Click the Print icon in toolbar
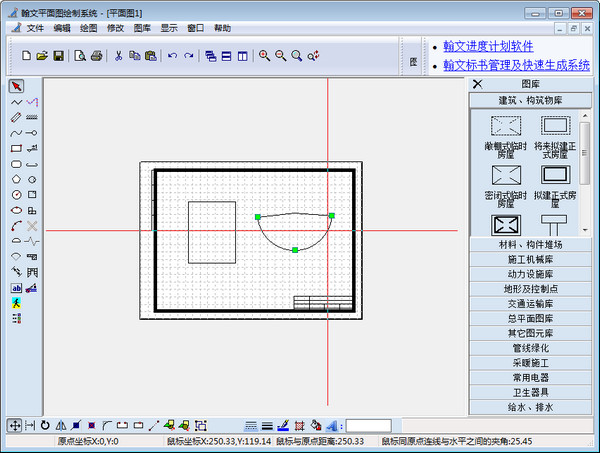600x453 pixels. (96, 55)
